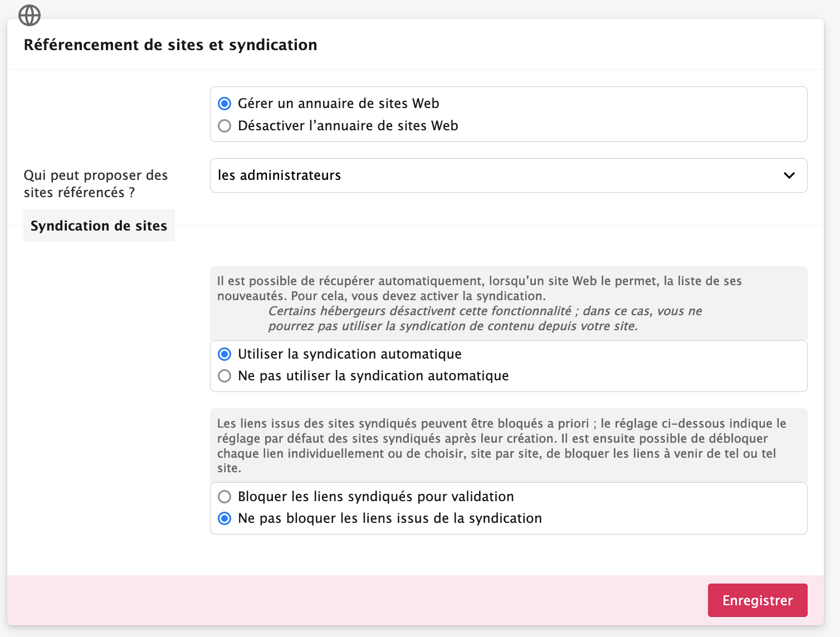Click the 'Qui peut proposer des sites référencés ?' label
840x637 pixels.
[x=95, y=184]
